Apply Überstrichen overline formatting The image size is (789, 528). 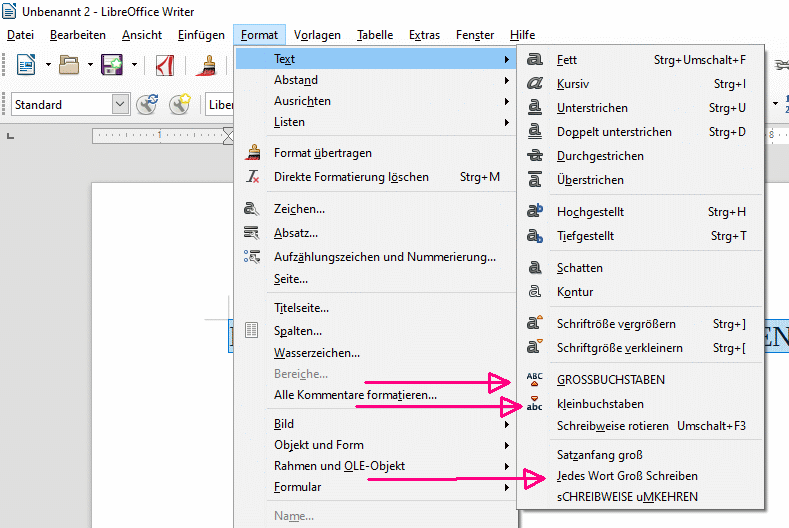click(641, 180)
